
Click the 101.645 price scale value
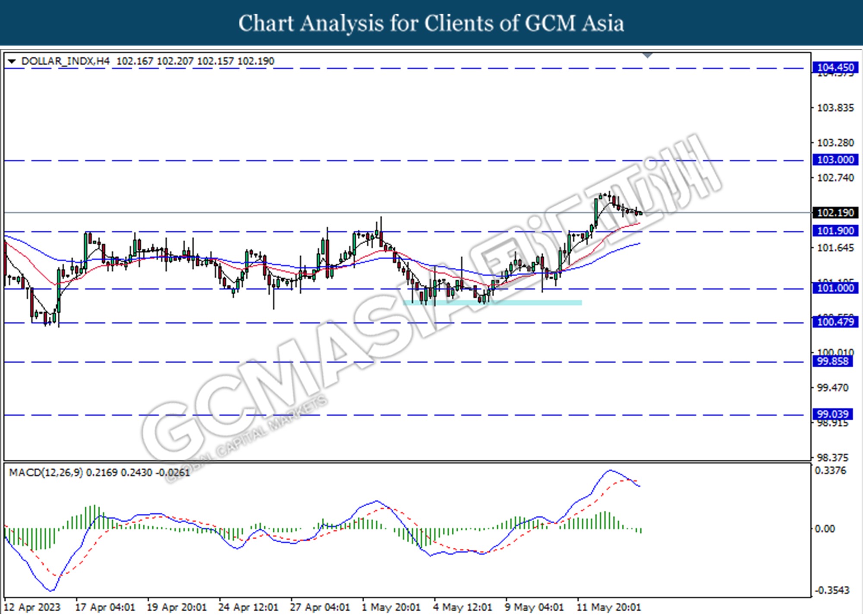pyautogui.click(x=835, y=248)
